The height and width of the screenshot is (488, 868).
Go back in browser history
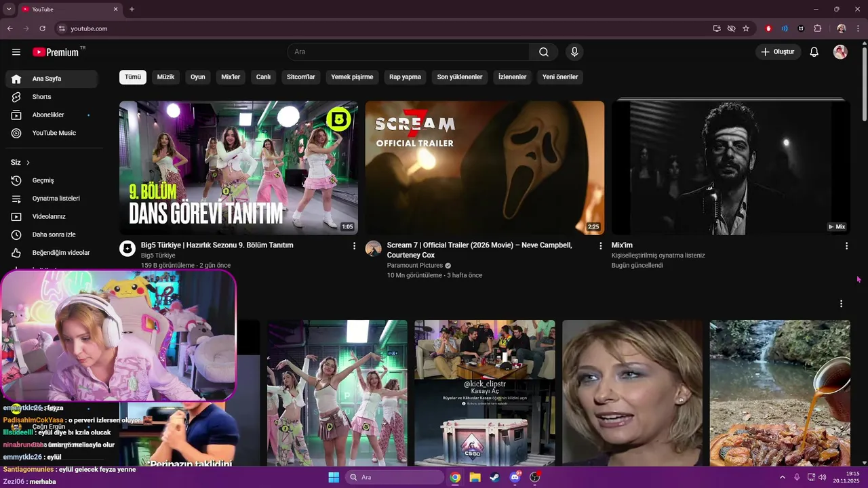tap(9, 28)
